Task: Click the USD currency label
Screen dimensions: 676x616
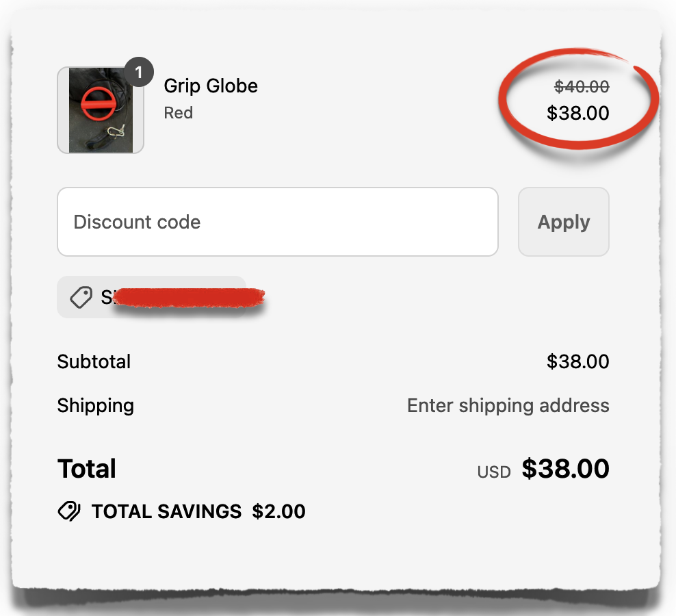Action: tap(494, 471)
